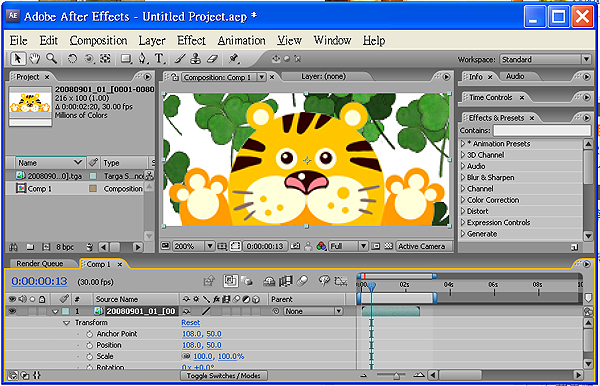Click Reset link for Transform
This screenshot has width=600, height=386.
coord(191,322)
